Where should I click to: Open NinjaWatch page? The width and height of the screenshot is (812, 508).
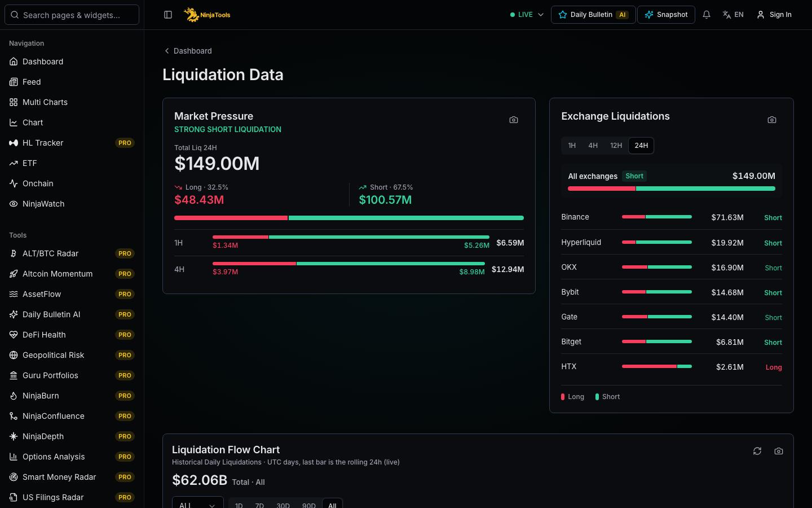(72, 204)
